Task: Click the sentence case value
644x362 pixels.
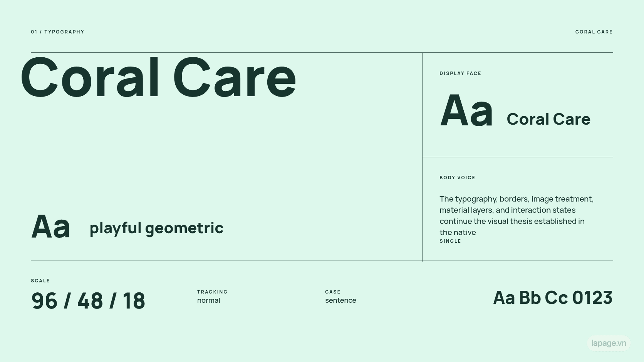Action: [340, 300]
